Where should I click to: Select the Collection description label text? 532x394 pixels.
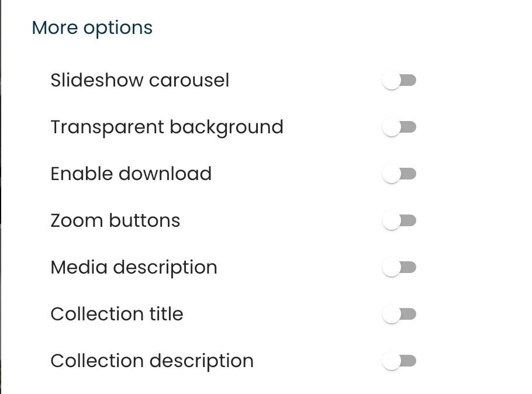pos(152,360)
